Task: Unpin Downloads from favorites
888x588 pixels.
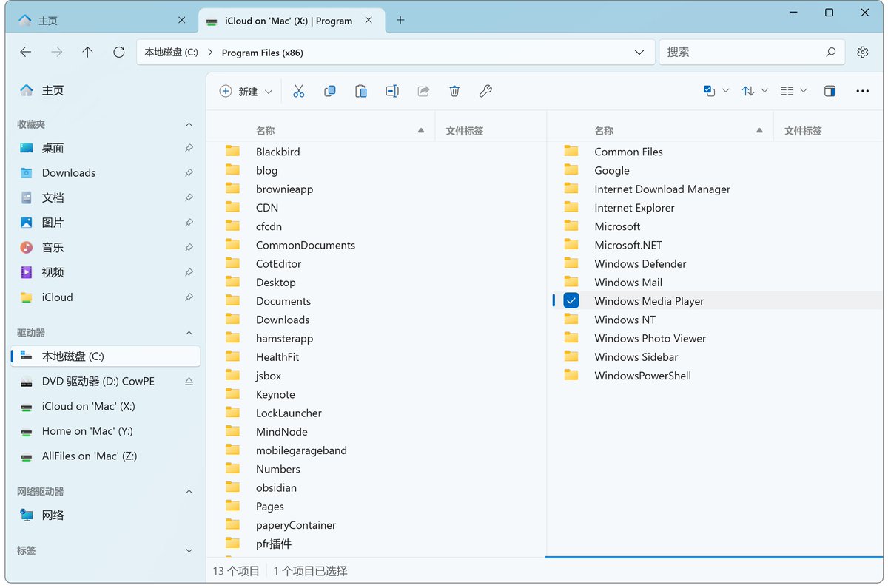Action: click(189, 172)
